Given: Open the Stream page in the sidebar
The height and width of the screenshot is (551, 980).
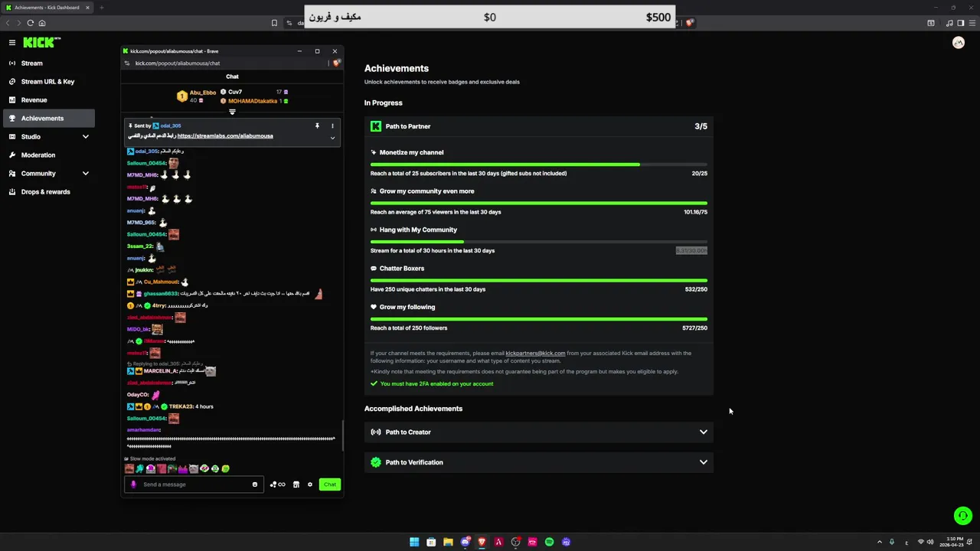Looking at the screenshot, I should pos(47,64).
